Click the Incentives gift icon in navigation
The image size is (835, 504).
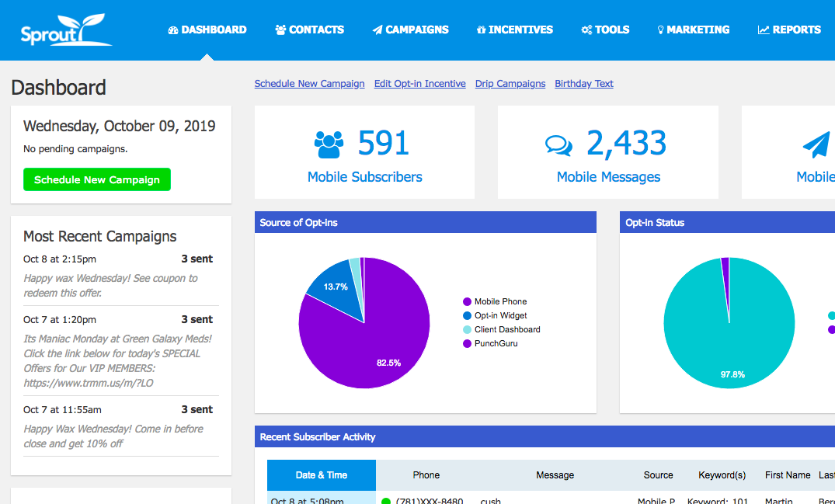pos(481,30)
